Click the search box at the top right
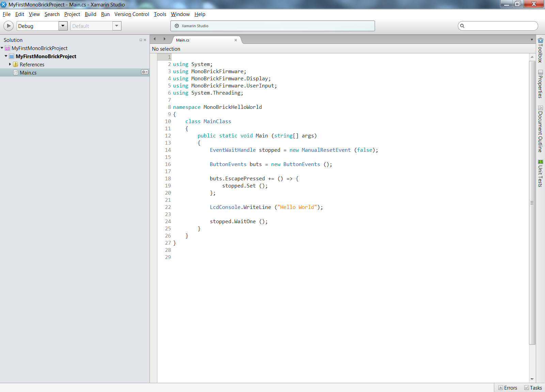This screenshot has height=392, width=545. pos(498,26)
